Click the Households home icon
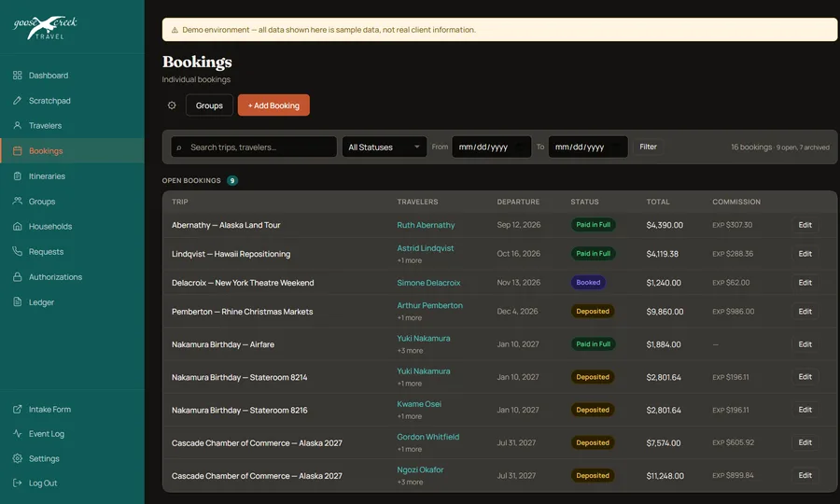 pos(18,227)
